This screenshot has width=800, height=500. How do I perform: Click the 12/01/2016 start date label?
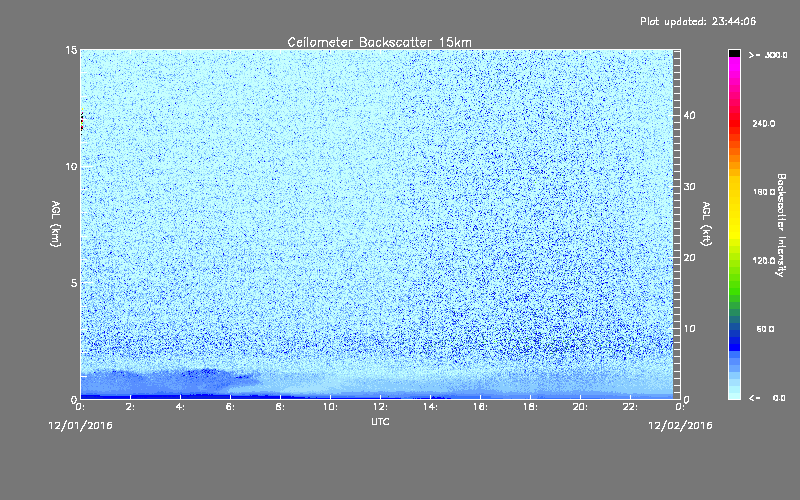click(80, 426)
